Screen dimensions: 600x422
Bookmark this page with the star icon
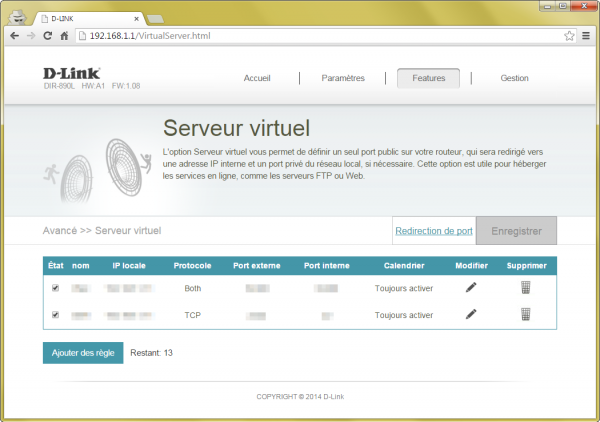click(569, 35)
